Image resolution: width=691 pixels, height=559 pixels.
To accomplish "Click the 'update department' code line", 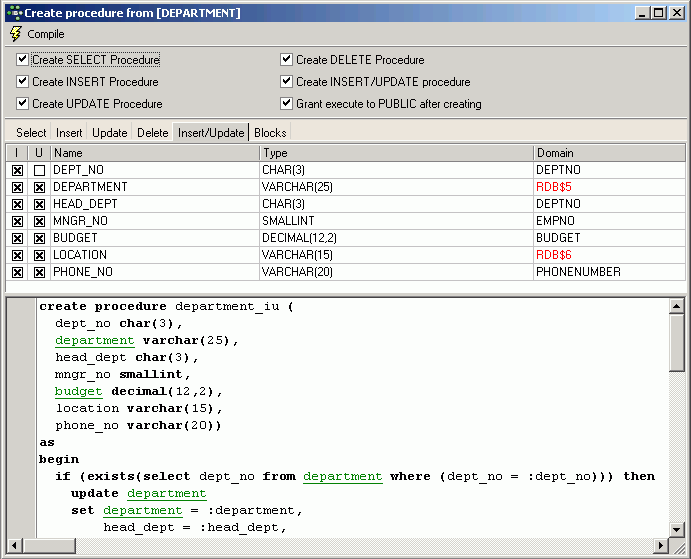I will pyautogui.click(x=139, y=493).
